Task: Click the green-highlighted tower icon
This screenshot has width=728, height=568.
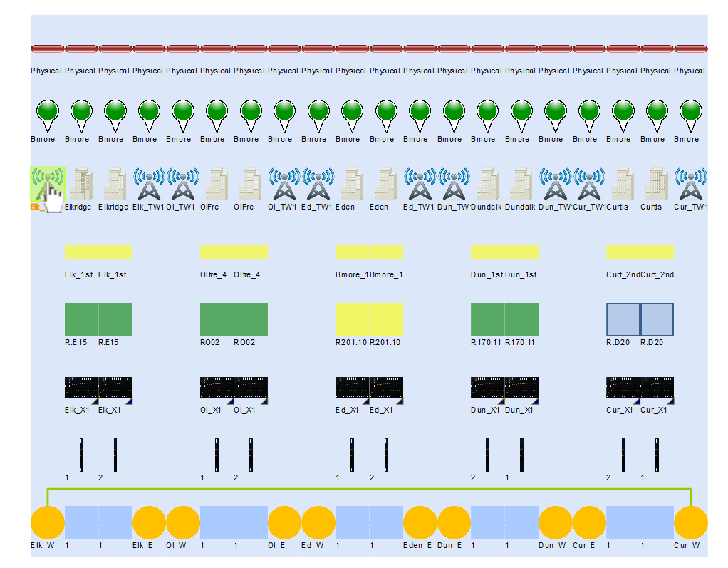Action: pyautogui.click(x=47, y=185)
